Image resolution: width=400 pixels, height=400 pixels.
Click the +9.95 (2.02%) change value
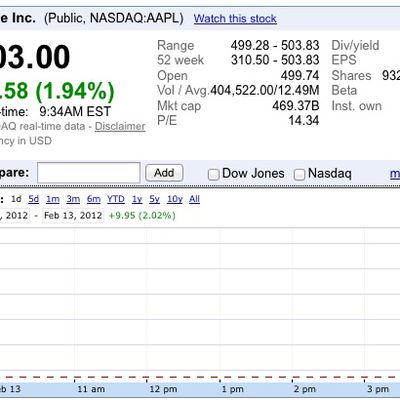[x=142, y=215]
